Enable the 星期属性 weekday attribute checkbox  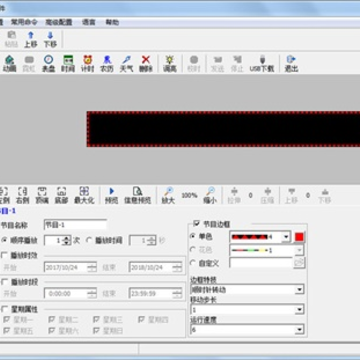4,309
